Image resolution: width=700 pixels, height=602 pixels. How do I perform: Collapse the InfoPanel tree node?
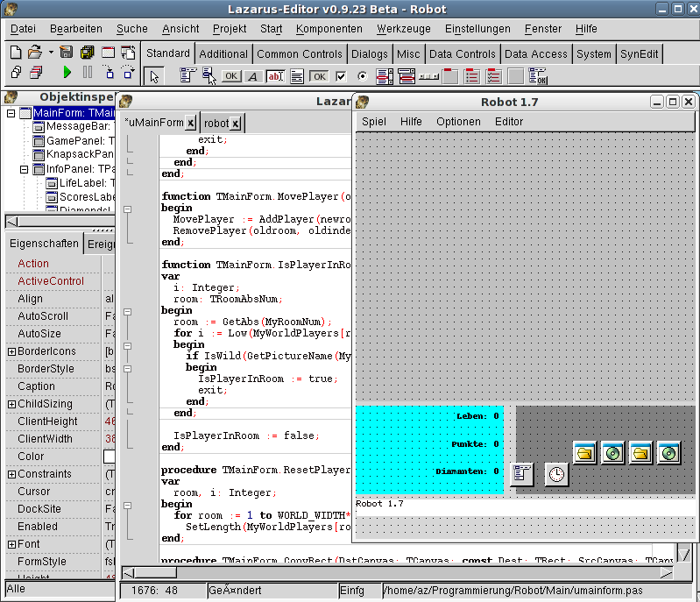pos(25,170)
